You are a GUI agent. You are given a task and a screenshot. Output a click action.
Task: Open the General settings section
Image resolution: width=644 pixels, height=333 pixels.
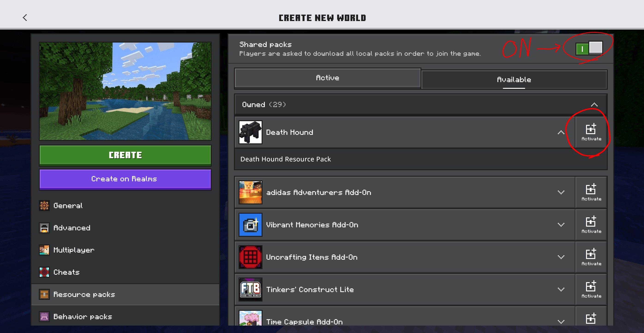125,206
